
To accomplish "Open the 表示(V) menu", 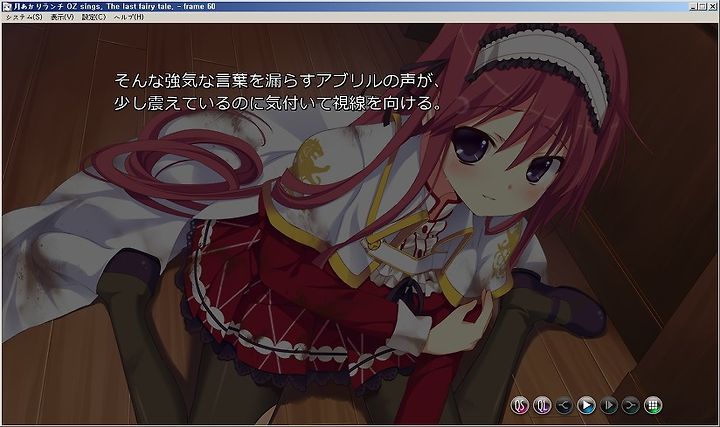I will (x=62, y=17).
